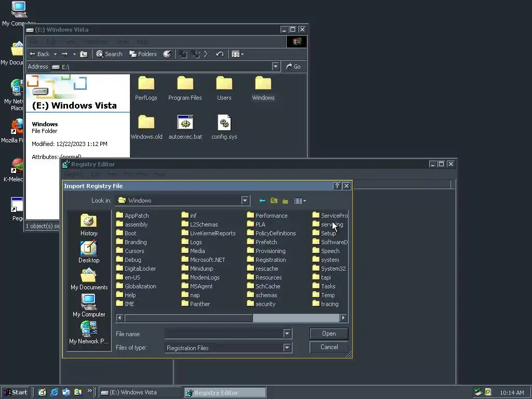Screen dimensions: 532x399
Task: Click the Open button
Action: click(329, 334)
